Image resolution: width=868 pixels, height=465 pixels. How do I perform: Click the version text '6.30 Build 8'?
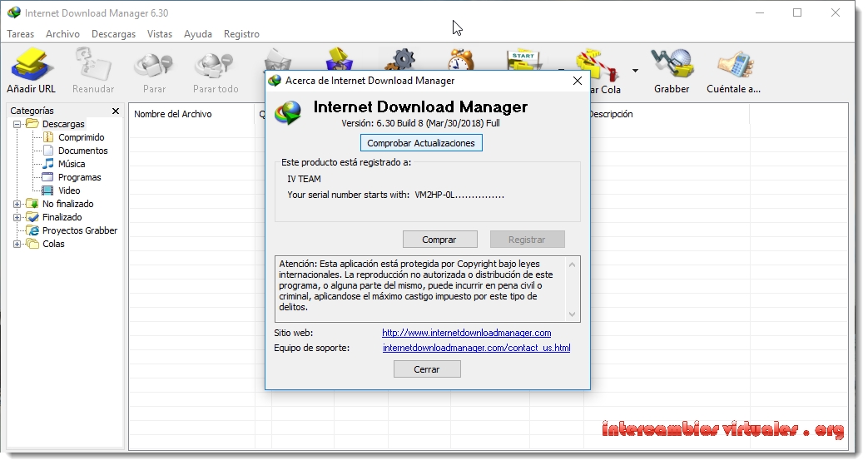click(399, 123)
